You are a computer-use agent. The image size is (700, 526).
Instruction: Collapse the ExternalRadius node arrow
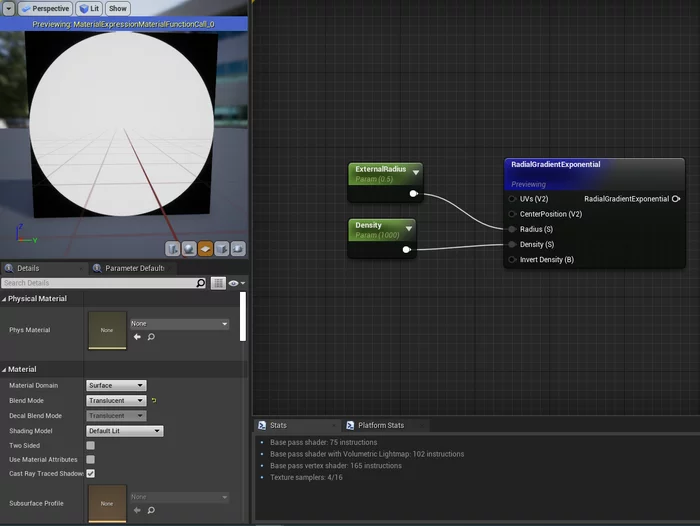coord(416,172)
